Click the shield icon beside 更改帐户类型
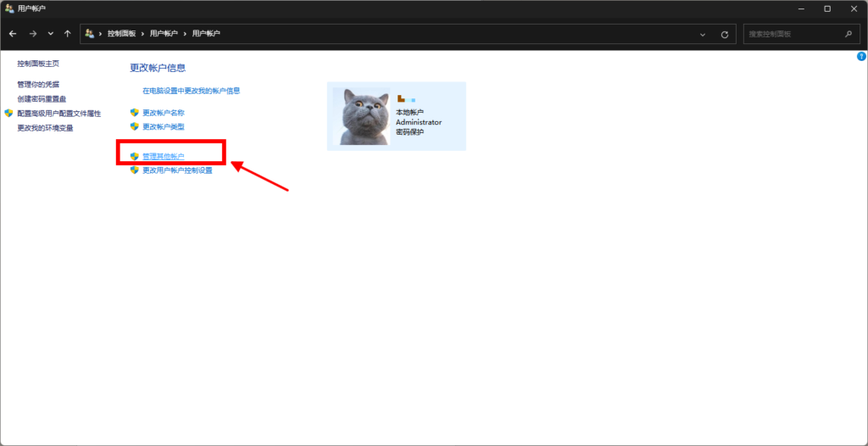Screen dimensions: 868x446 tap(134, 126)
